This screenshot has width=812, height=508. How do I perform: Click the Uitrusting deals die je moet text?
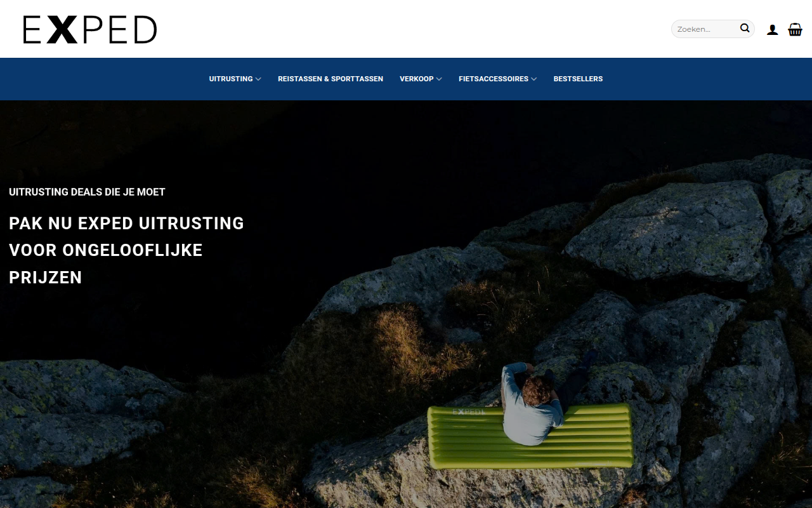tap(87, 192)
